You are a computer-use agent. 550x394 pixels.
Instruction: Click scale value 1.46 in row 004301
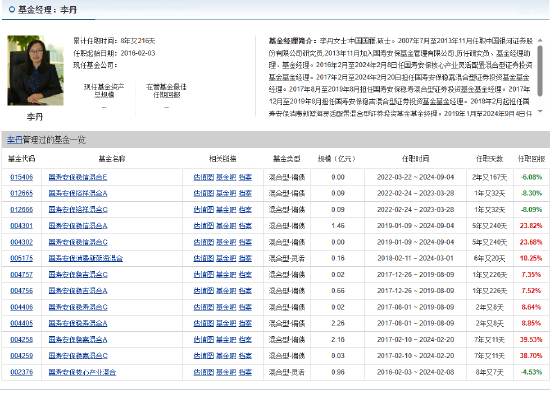pos(338,226)
